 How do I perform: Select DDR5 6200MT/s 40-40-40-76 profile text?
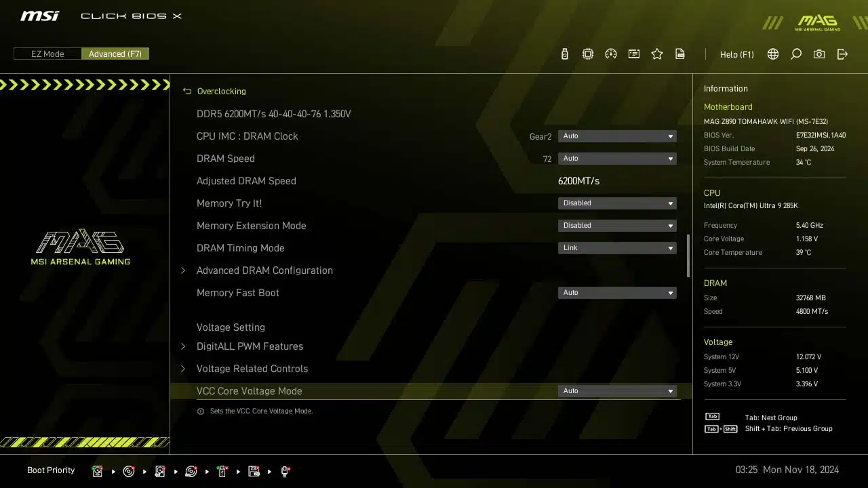point(273,114)
